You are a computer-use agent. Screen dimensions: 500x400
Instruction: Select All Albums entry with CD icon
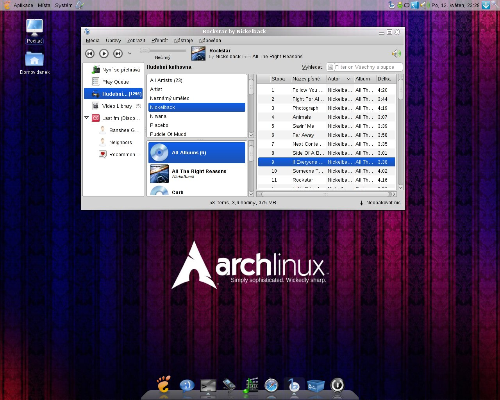(197, 153)
